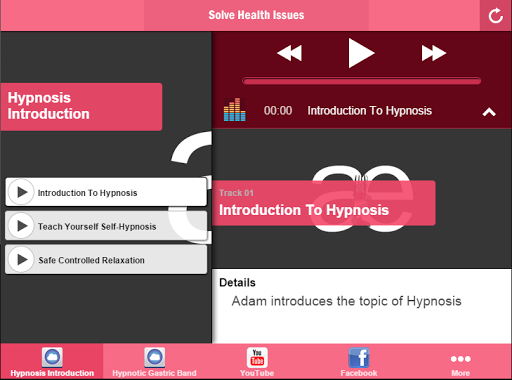512x380 pixels.
Task: Collapse the player with the up chevron
Action: pyautogui.click(x=489, y=112)
